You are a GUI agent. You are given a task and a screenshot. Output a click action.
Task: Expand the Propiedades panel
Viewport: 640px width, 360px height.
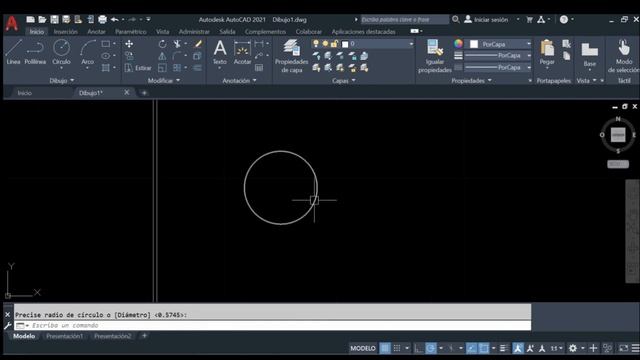(x=471, y=80)
